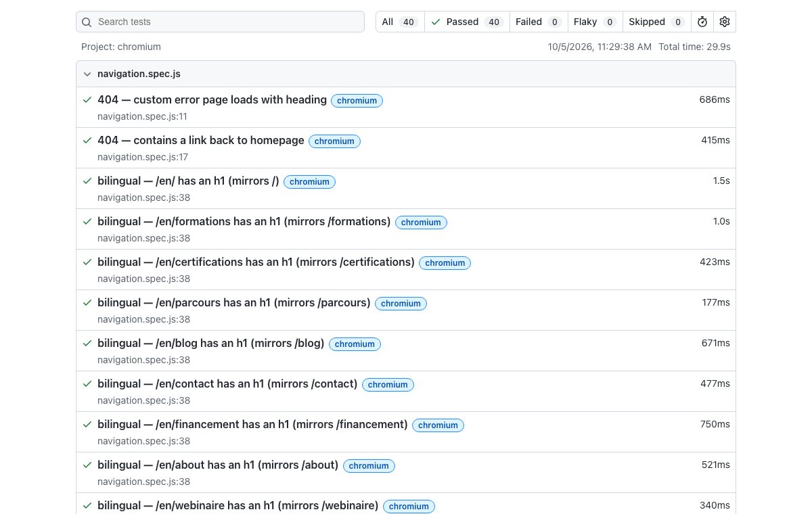Collapse the navigation.spec.js chevron
The width and height of the screenshot is (812, 514).
[x=87, y=74]
